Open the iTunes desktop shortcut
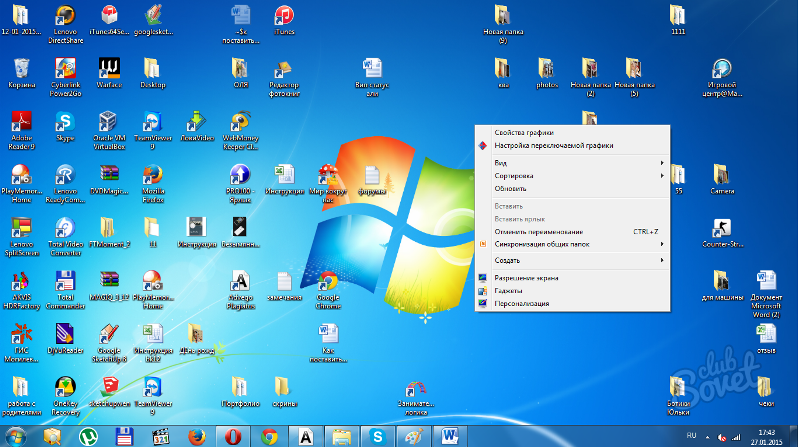The width and height of the screenshot is (800, 447). [x=284, y=15]
